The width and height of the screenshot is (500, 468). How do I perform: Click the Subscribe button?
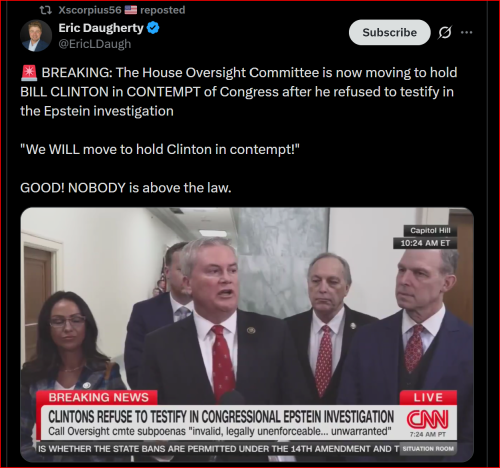[x=389, y=32]
